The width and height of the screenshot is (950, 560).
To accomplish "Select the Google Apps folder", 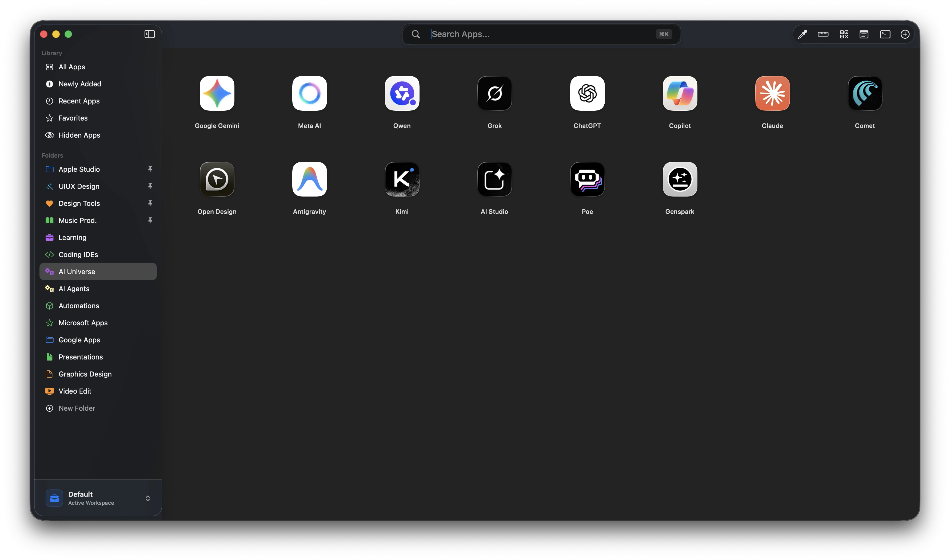I will pyautogui.click(x=98, y=340).
